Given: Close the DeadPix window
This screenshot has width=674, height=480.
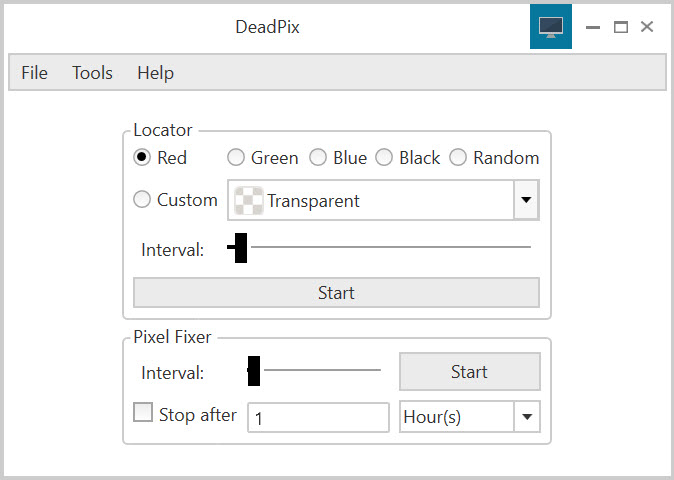Looking at the screenshot, I should (x=647, y=27).
